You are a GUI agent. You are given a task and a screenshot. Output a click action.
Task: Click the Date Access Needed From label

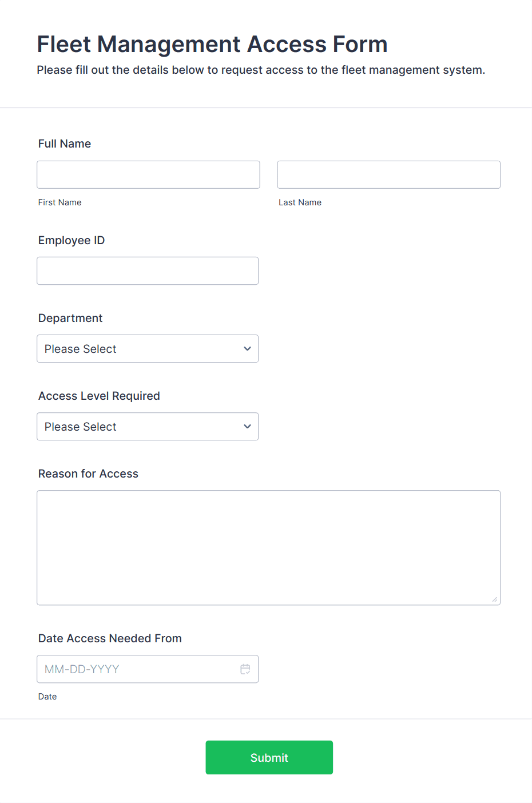click(109, 638)
